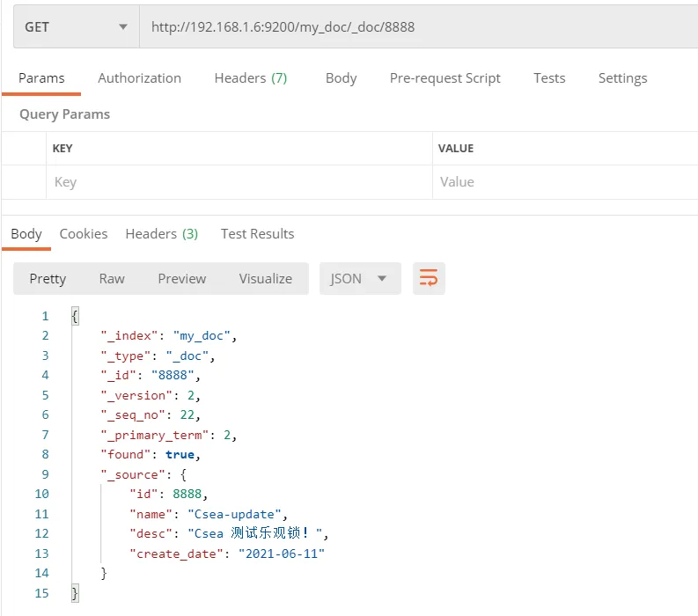This screenshot has height=616, width=698.
Task: Click the query param Value field
Action: [563, 182]
